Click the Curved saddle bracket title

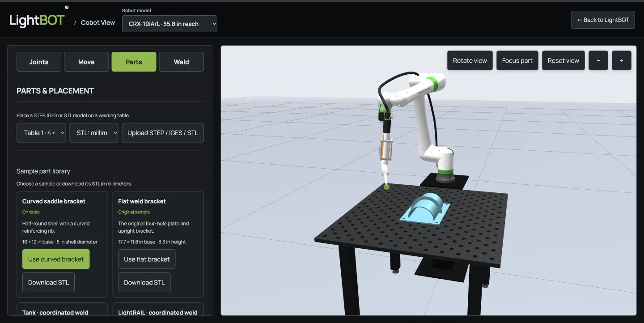coord(54,201)
